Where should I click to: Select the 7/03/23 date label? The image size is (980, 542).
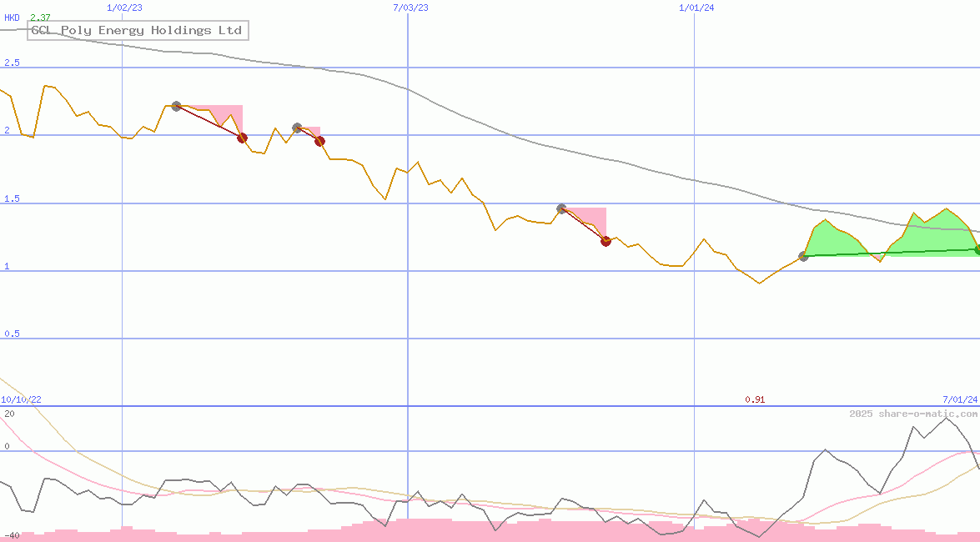410,8
